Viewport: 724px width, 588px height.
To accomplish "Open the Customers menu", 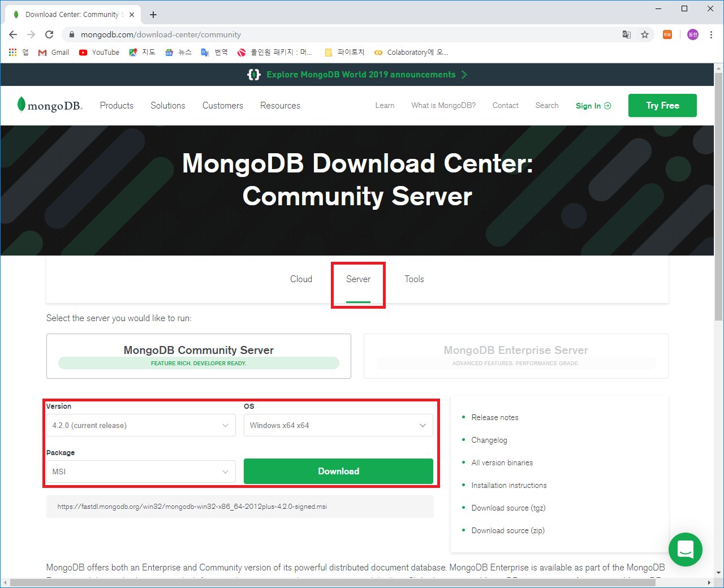I will (x=223, y=105).
